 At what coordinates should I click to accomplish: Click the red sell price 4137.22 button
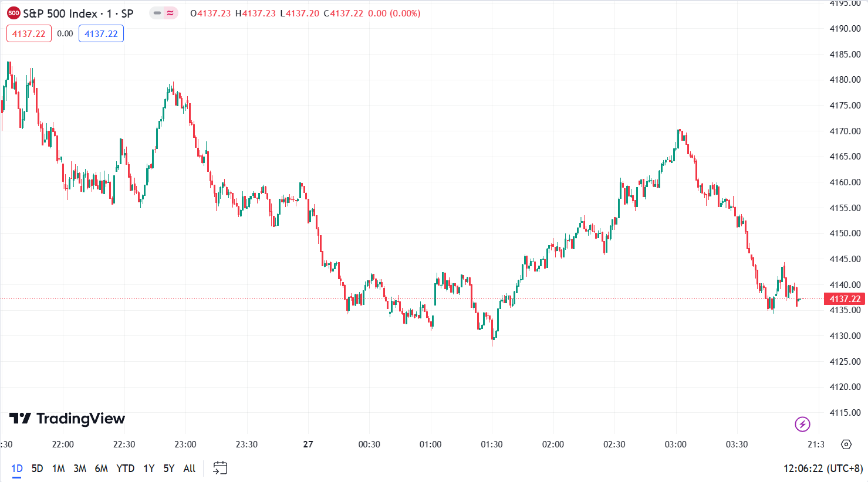(29, 33)
